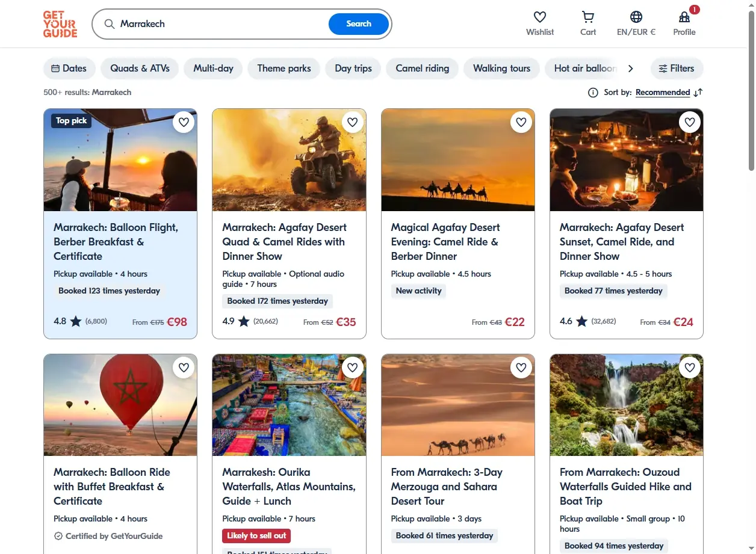Open Marrakech: Balloon Ride with Buffet Breakfast title

(x=112, y=487)
